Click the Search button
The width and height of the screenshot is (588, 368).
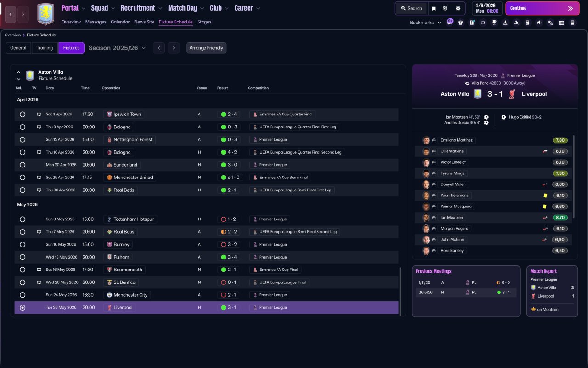pos(411,8)
